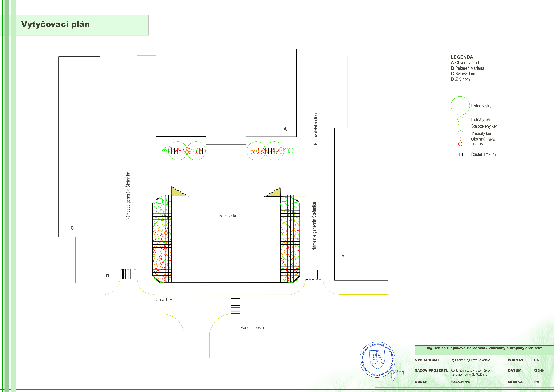The height and width of the screenshot is (392, 554).
Task: Click the 'Ulica 1. Mája' street label
Action: coord(167,300)
